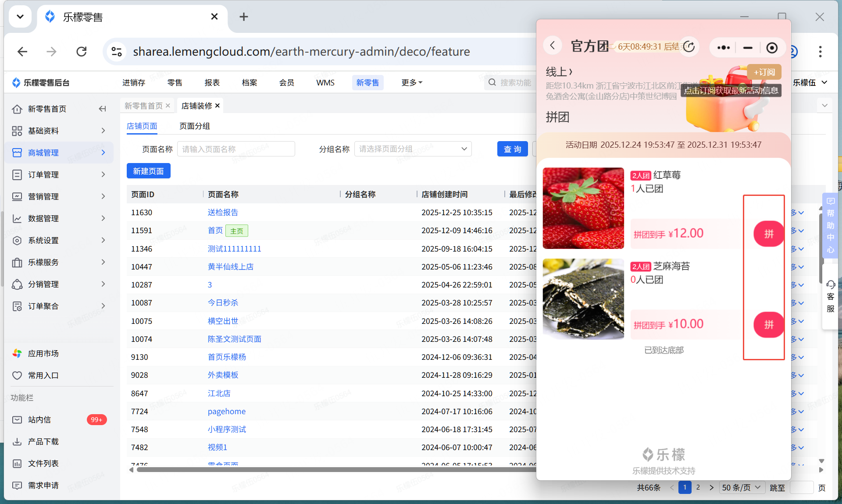Click the 页面名称 input field
The height and width of the screenshot is (504, 842).
[x=236, y=149]
